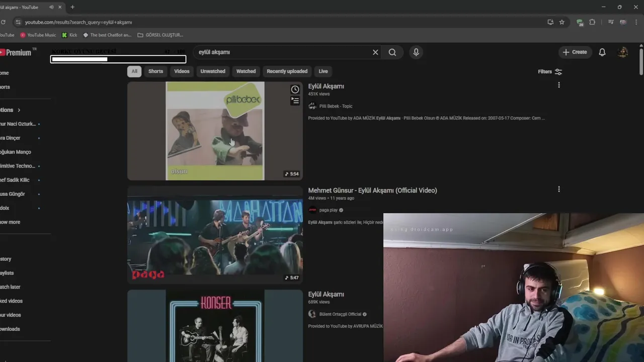
Task: Open the Bülent Ortaçgil Eylül Akşamı video title
Action: coord(326,295)
